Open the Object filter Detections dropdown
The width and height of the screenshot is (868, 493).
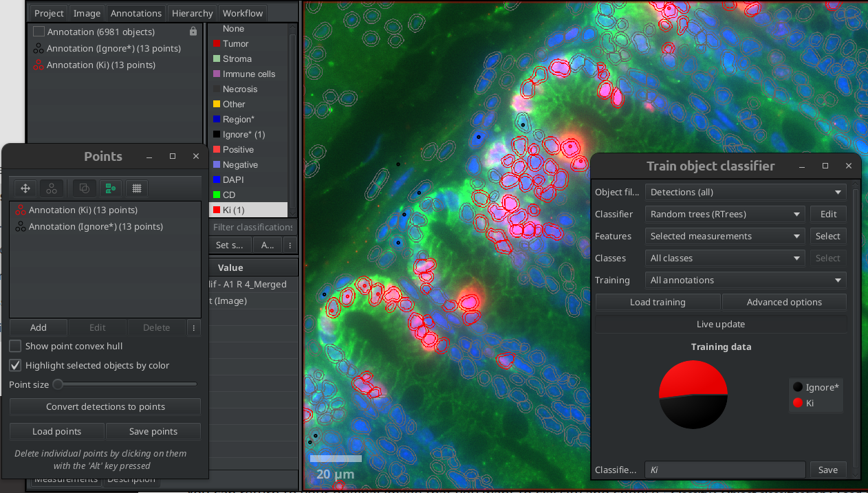[x=746, y=193]
